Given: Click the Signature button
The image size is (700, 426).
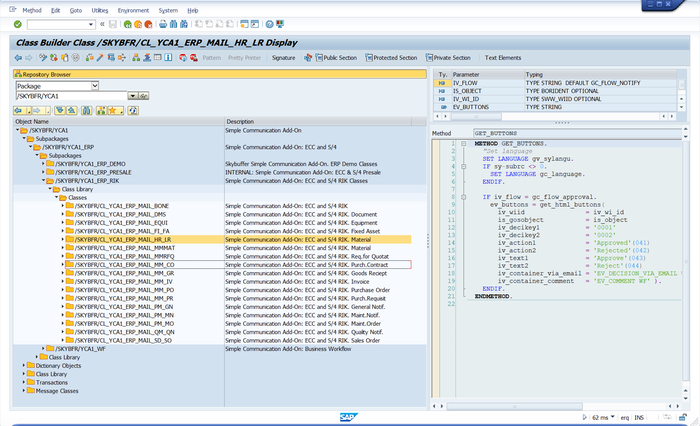Looking at the screenshot, I should pyautogui.click(x=283, y=58).
